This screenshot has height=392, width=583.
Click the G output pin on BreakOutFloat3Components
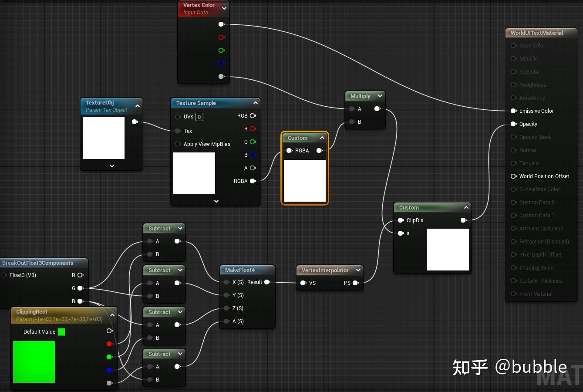(80, 288)
